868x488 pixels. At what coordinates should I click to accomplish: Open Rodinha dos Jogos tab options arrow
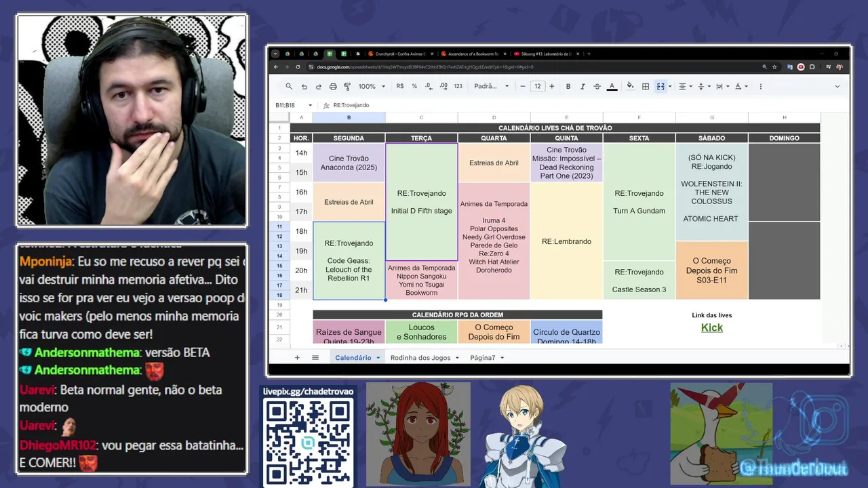click(x=457, y=358)
